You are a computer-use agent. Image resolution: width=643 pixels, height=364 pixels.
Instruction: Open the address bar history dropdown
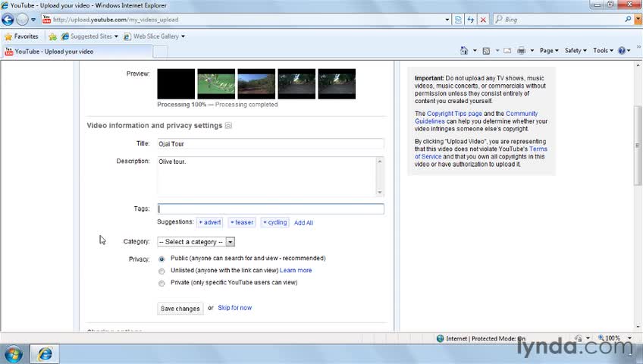[x=447, y=20]
